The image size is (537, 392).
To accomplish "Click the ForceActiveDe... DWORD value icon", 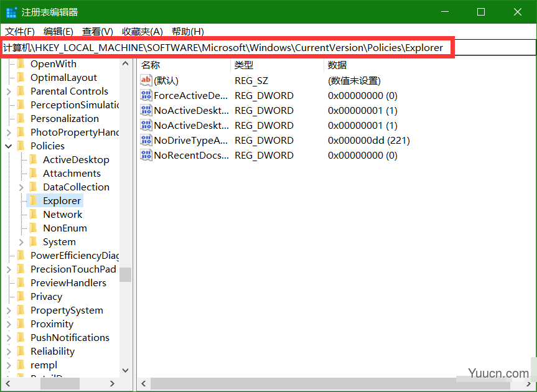I will tap(146, 96).
